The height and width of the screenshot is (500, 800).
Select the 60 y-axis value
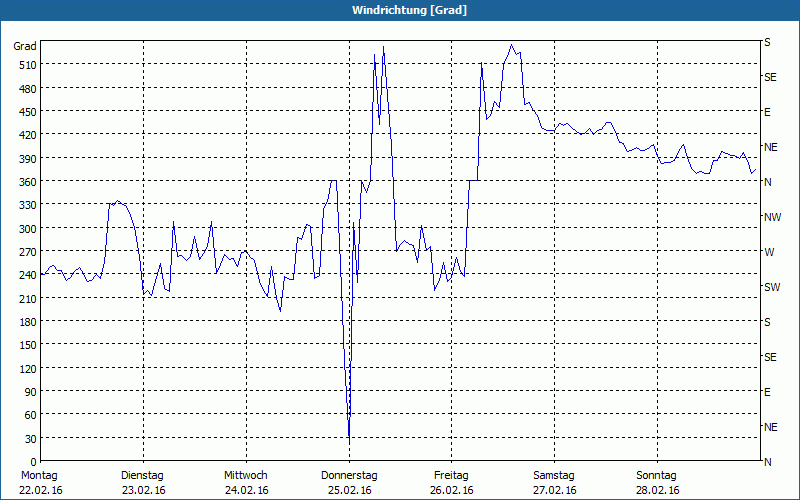[31, 415]
